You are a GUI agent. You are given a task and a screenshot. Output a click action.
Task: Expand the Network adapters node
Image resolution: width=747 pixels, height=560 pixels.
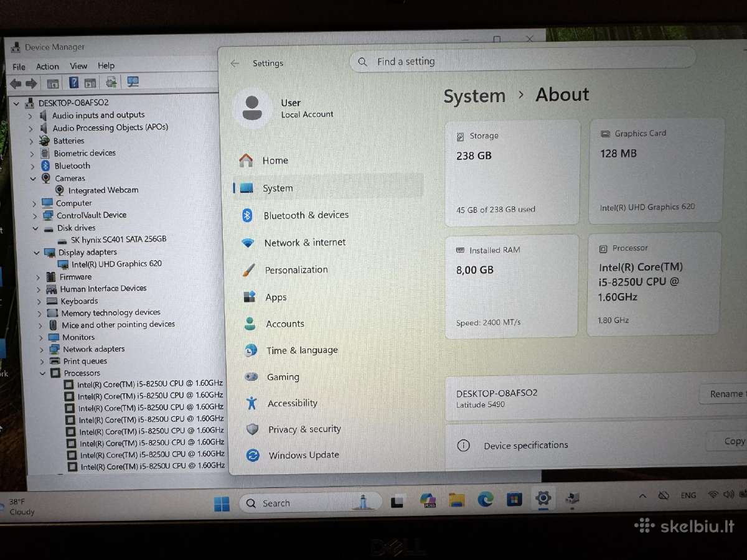(x=40, y=350)
